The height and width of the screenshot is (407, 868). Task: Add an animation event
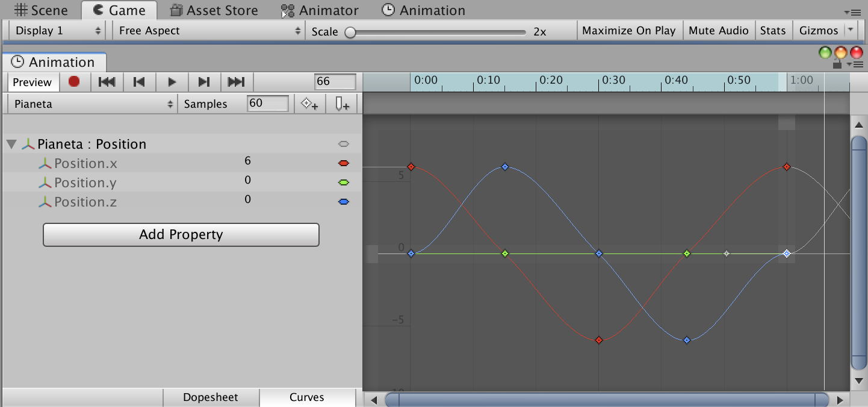(342, 104)
